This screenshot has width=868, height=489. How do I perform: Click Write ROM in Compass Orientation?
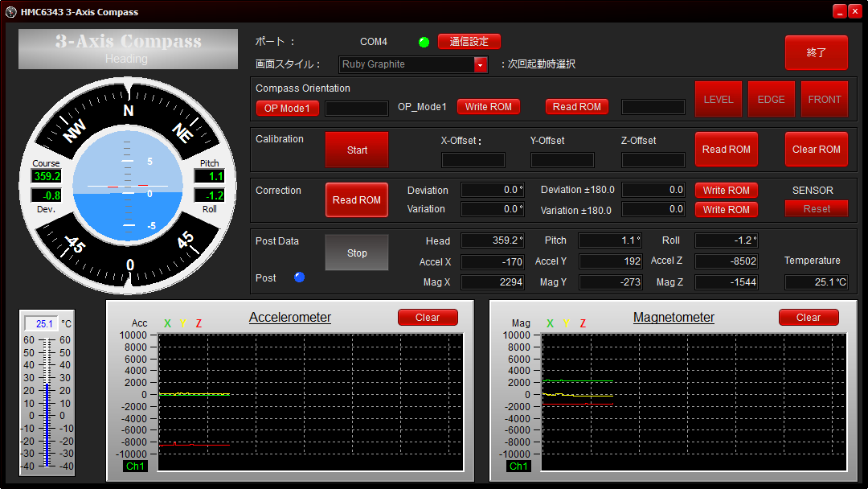[x=489, y=107]
